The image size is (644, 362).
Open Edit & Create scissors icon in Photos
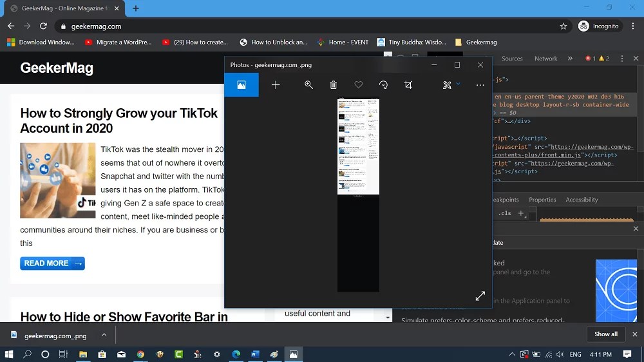coord(447,85)
